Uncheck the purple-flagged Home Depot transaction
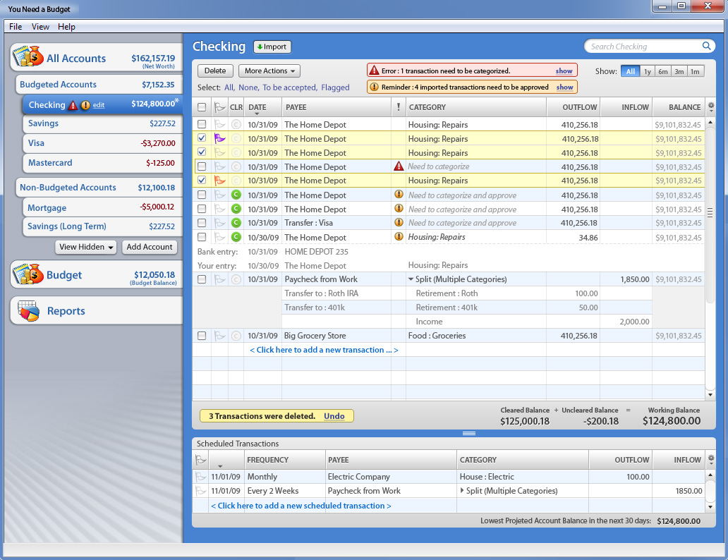Screen dimensions: 728x560 click(x=202, y=138)
